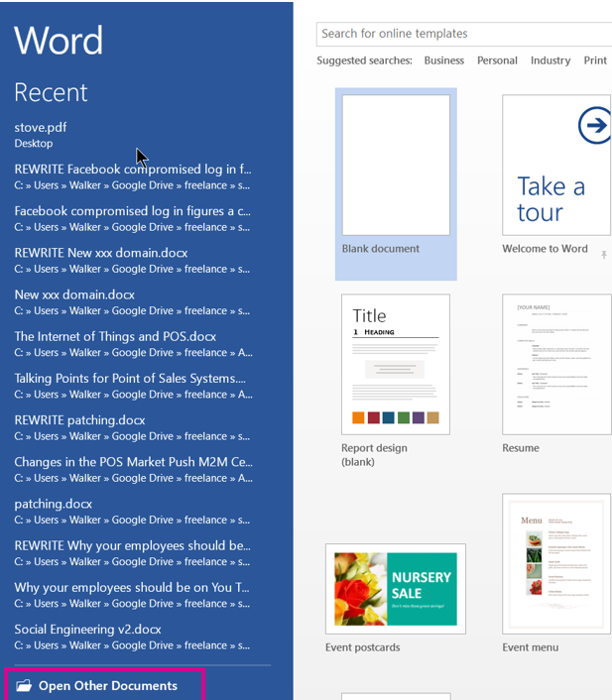Select the Event menu template
This screenshot has width=612, height=700.
coord(556,564)
